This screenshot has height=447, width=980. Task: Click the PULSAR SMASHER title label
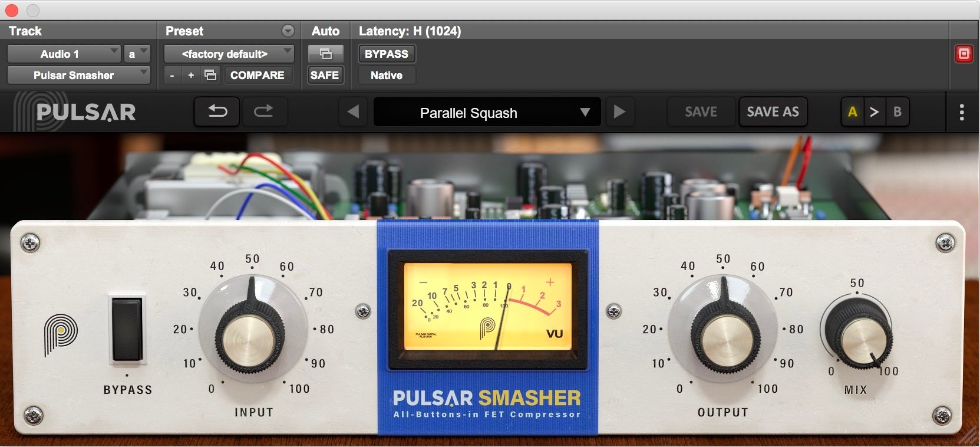point(487,398)
